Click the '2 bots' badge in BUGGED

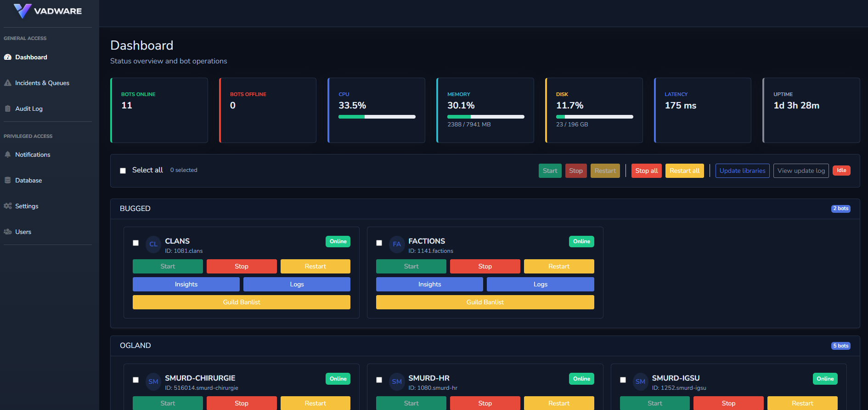(841, 209)
